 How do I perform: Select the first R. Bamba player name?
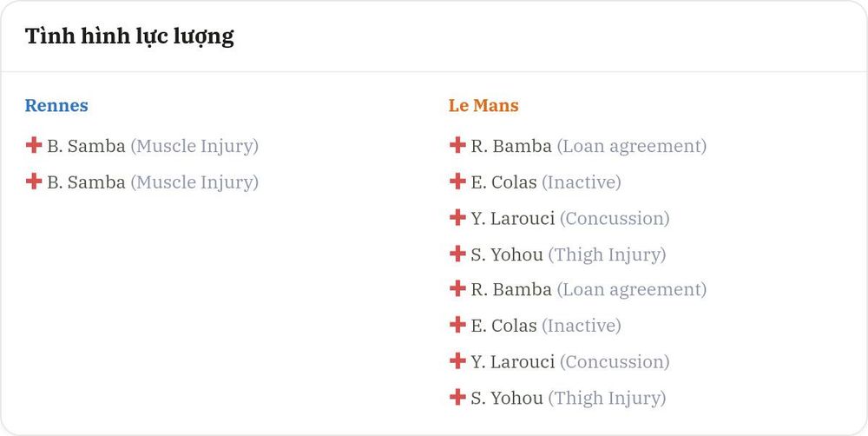click(511, 146)
